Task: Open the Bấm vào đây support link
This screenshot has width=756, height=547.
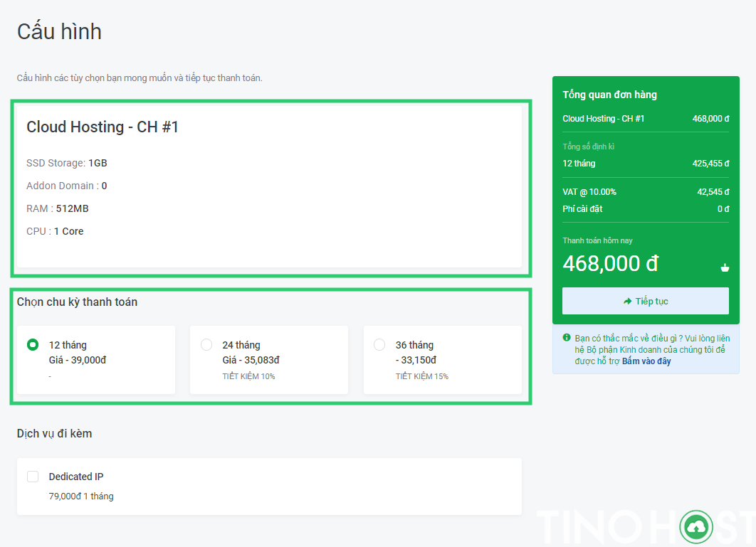Action: coord(646,361)
